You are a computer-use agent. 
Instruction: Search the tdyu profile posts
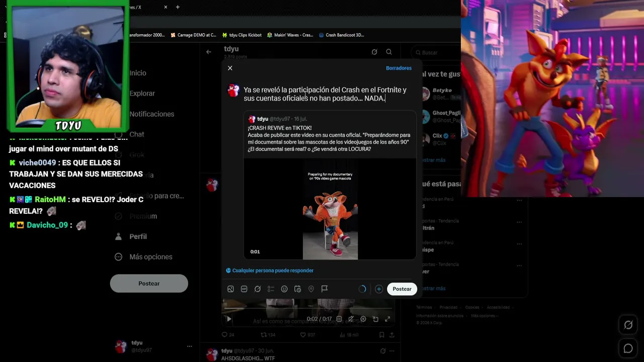[389, 52]
